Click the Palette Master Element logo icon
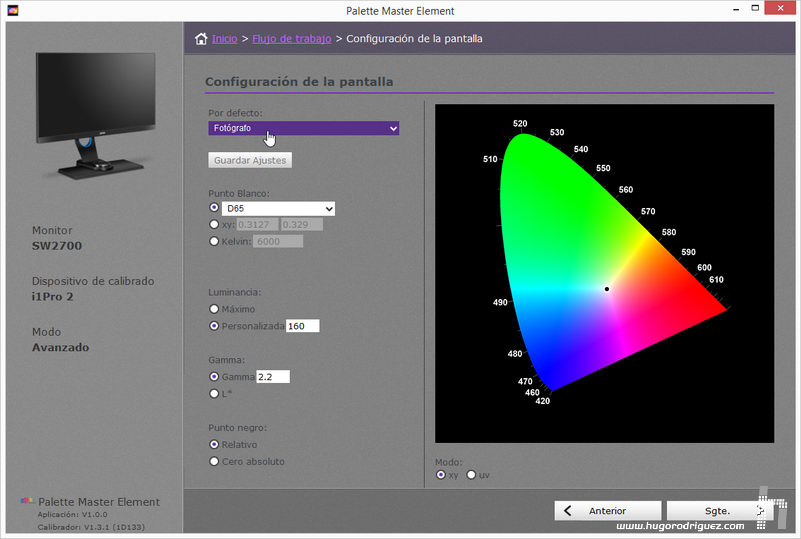Screen dimensions: 801x539 point(28,501)
